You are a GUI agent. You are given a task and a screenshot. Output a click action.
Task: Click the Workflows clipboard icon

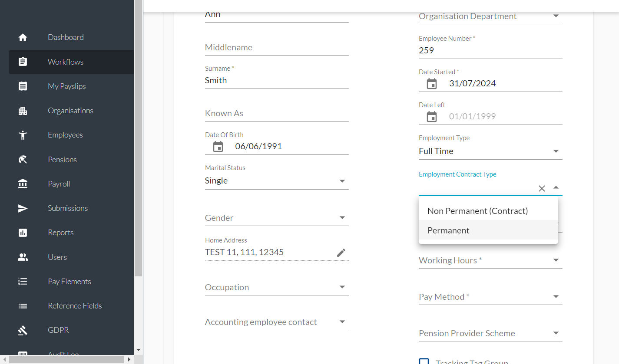pyautogui.click(x=23, y=62)
